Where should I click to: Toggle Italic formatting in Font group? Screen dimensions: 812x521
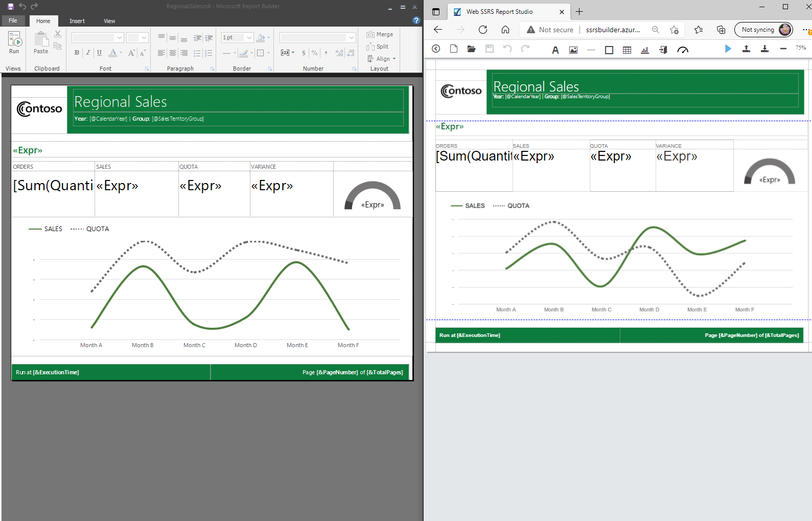pyautogui.click(x=88, y=53)
